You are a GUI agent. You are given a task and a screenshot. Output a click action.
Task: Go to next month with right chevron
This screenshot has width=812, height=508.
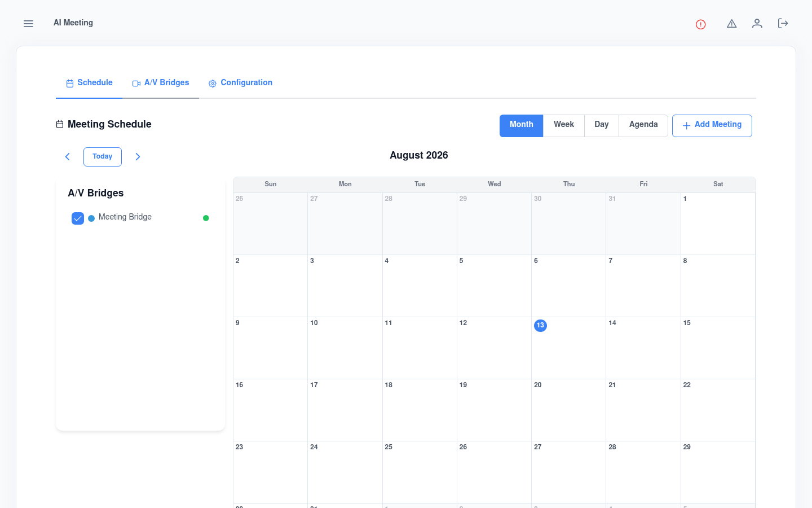(138, 157)
